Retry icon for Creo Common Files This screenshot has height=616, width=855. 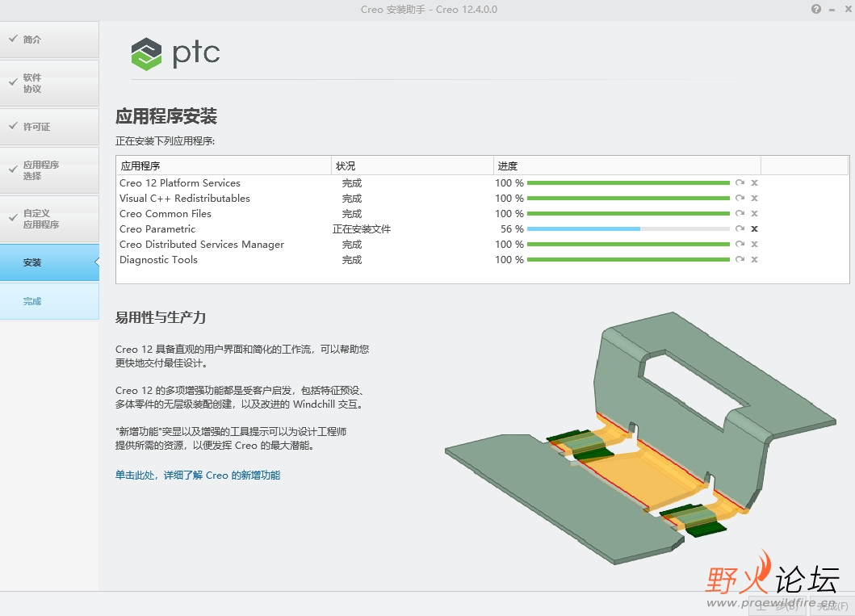click(x=740, y=213)
